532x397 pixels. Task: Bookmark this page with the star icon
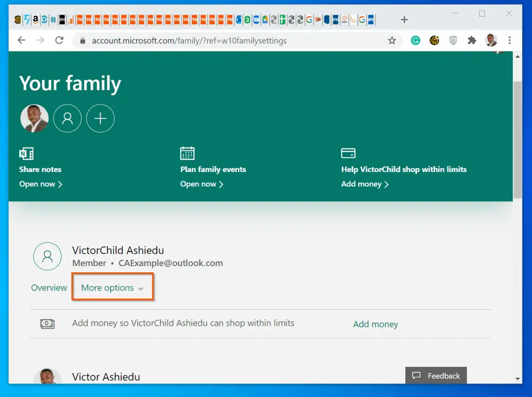(392, 41)
